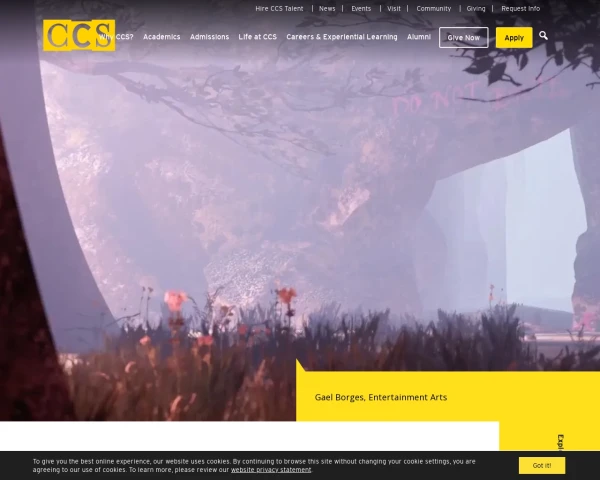Viewport: 600px width, 480px height.
Task: Open the website privacy statement link
Action: [271, 470]
